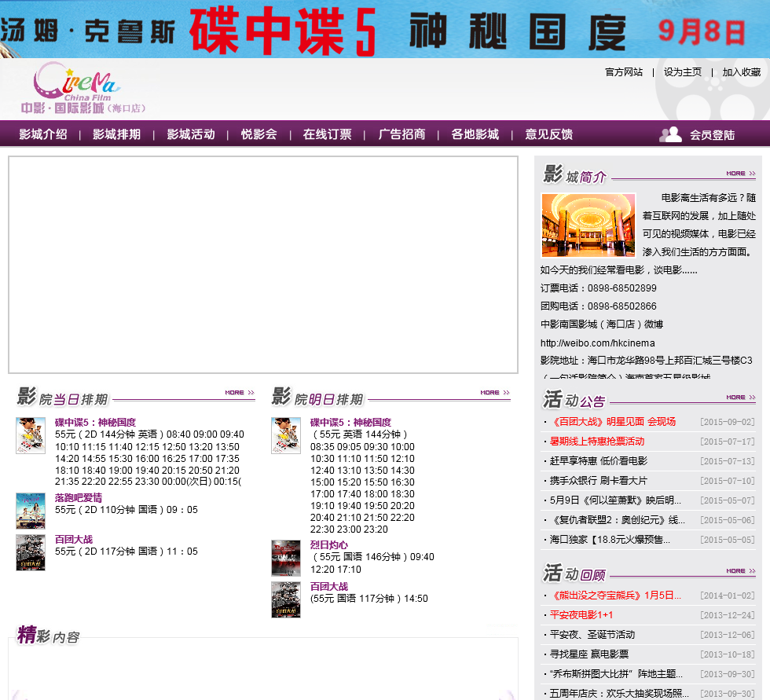Click the China Film cinema logo
The height and width of the screenshot is (700, 770).
click(x=82, y=88)
